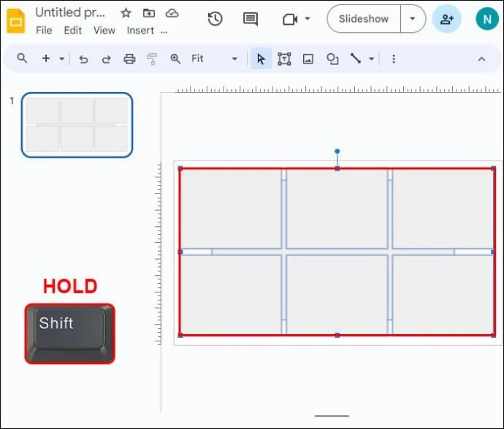Open the Shape tool
The image size is (504, 429).
coord(332,59)
